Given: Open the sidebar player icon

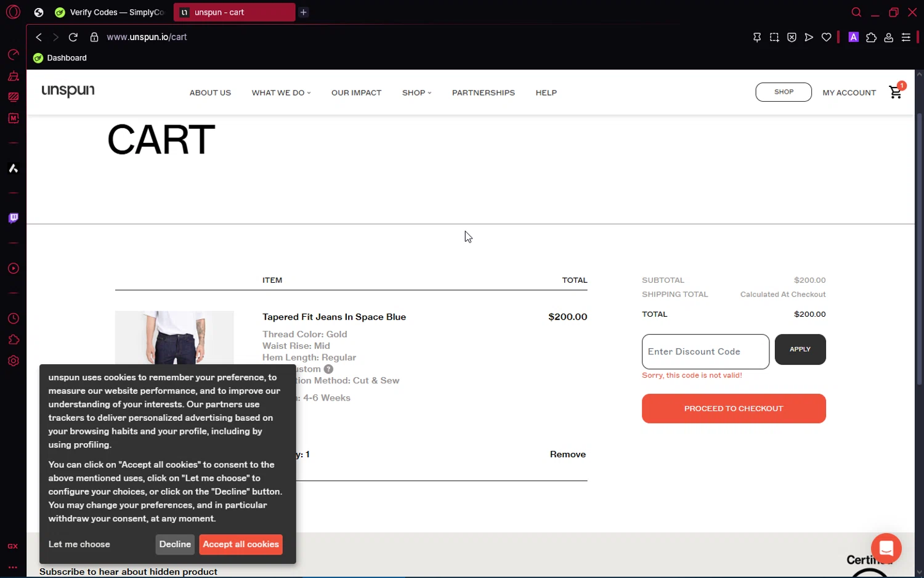Looking at the screenshot, I should [x=14, y=269].
